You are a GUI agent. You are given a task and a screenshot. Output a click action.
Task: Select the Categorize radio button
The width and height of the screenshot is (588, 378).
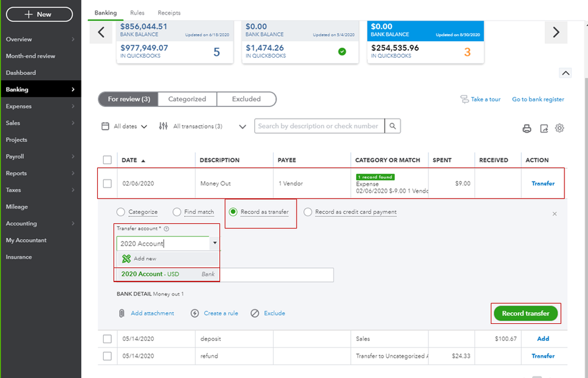tap(121, 212)
